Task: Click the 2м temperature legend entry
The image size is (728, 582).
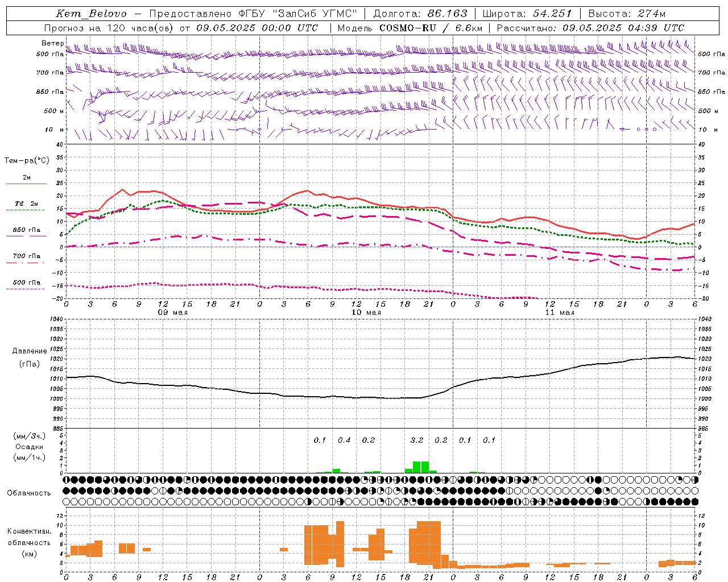Action: [x=27, y=177]
